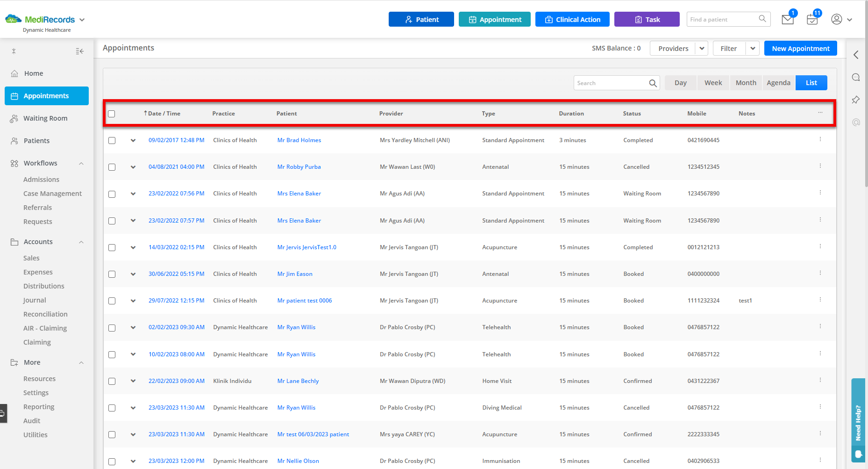
Task: Select checkbox for Mr test 06/03/2023 patient row
Action: coord(112,434)
